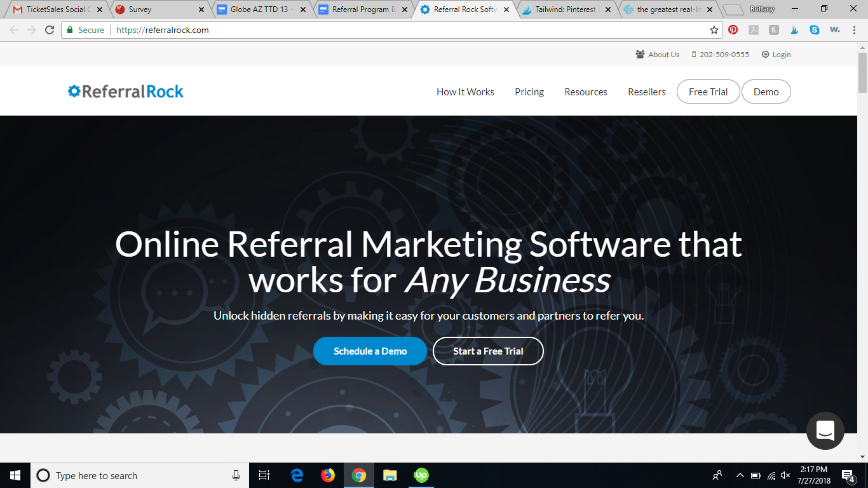
Task: Click the volume muted tray icon
Action: tap(786, 475)
